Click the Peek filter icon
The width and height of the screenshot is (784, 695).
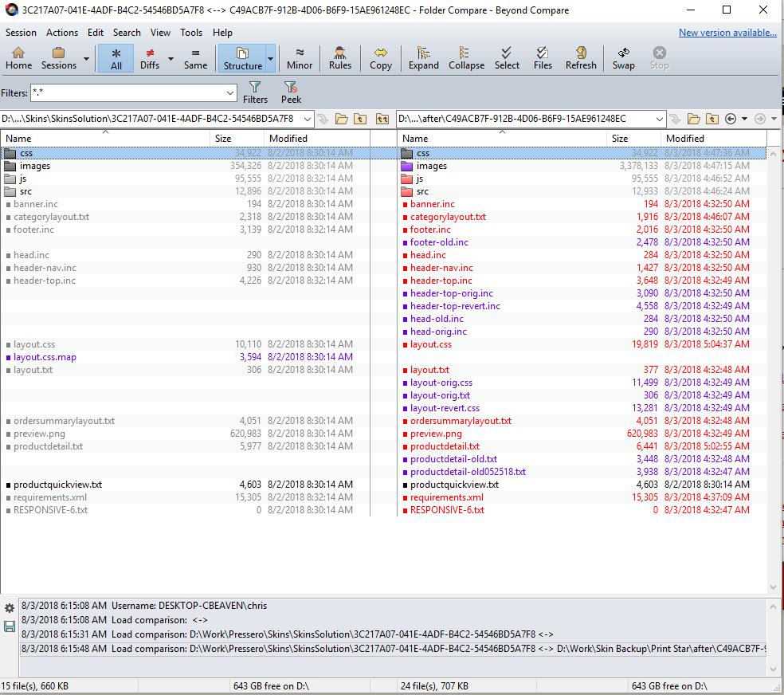(x=291, y=92)
